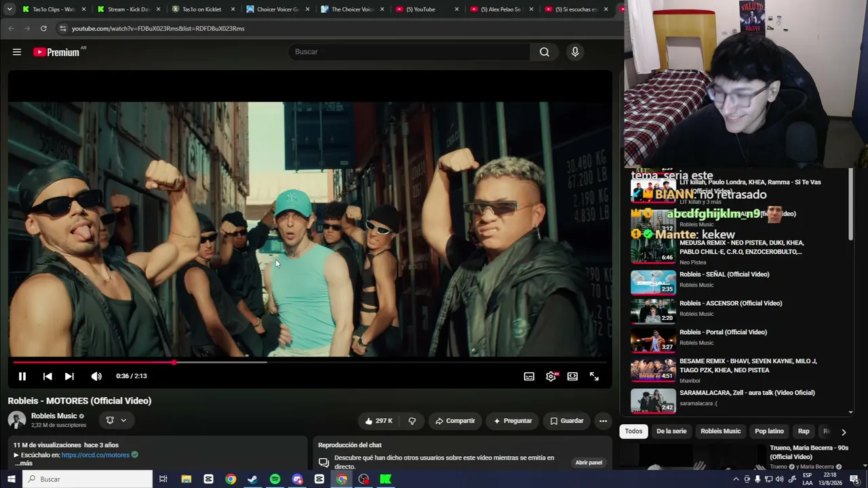
Task: Show hidden system tray icons
Action: point(736,479)
